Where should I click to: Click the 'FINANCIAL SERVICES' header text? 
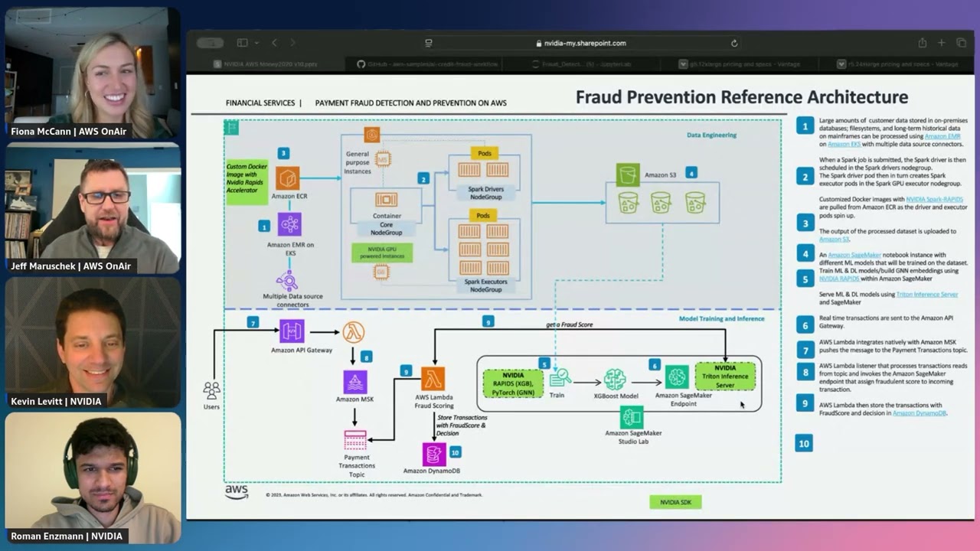[x=260, y=103]
